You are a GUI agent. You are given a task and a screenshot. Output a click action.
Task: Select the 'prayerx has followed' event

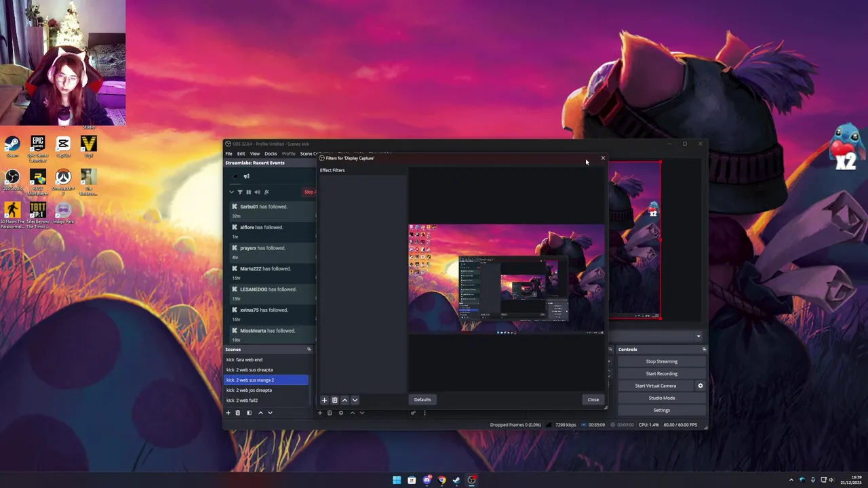coord(271,252)
